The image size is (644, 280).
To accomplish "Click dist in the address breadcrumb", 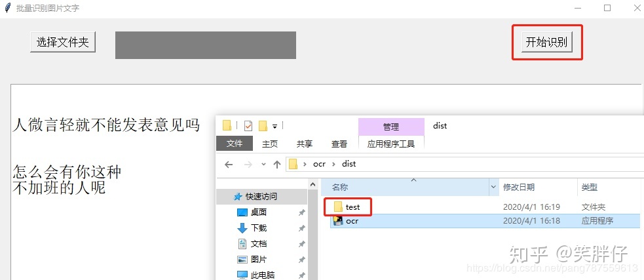I will pyautogui.click(x=349, y=164).
